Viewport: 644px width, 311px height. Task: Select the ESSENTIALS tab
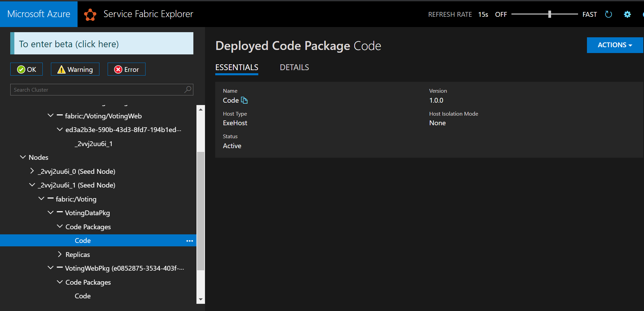point(236,67)
